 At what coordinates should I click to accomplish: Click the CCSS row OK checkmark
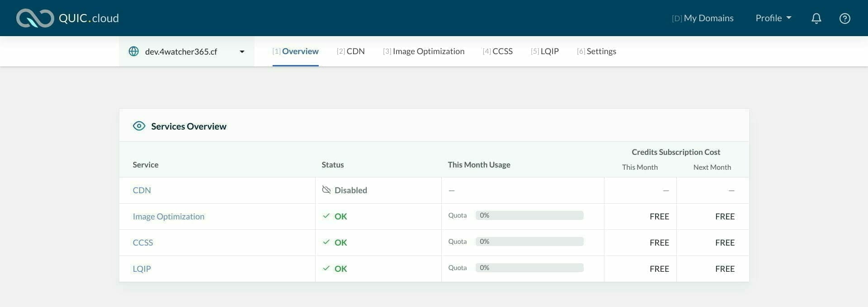coord(326,242)
